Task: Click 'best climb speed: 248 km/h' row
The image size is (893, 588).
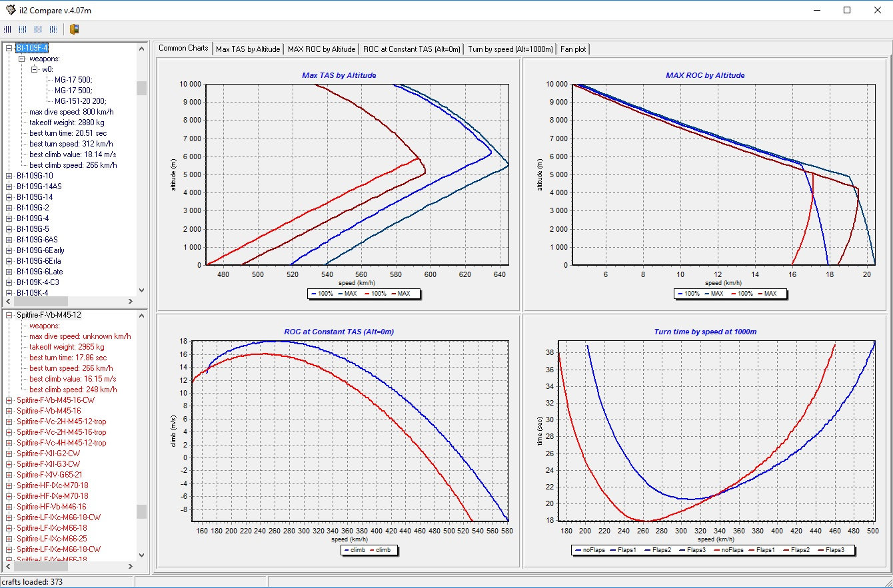Action: (x=73, y=390)
